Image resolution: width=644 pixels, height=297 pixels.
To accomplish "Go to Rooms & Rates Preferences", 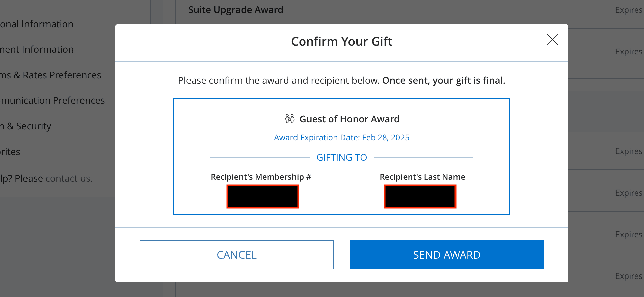I will [x=50, y=75].
